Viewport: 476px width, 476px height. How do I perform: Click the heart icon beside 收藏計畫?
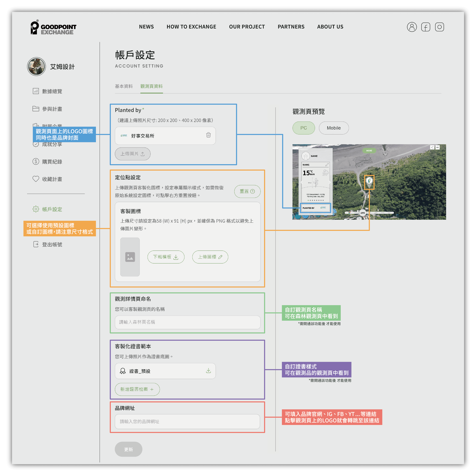click(36, 179)
